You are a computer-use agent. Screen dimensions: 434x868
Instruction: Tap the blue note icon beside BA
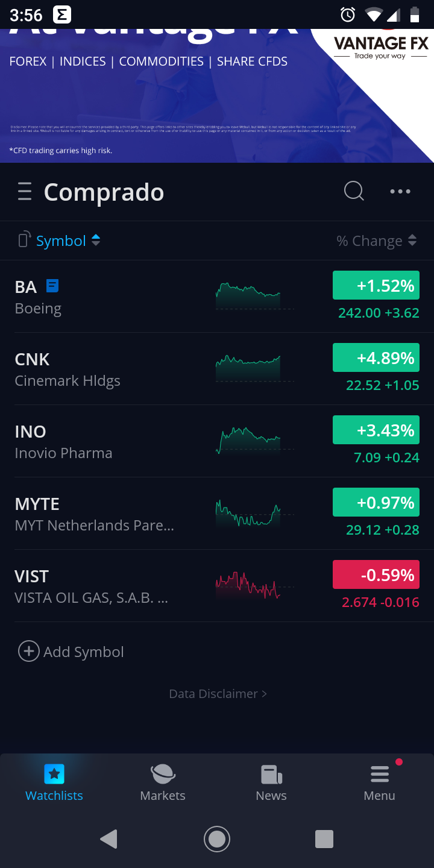click(x=52, y=286)
